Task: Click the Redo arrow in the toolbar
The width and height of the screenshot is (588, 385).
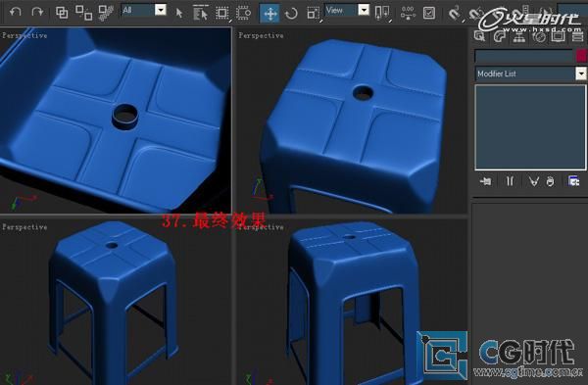Action: (x=37, y=12)
